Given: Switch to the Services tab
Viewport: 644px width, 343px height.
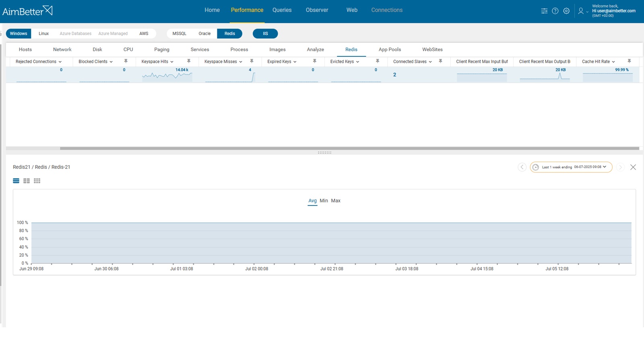Looking at the screenshot, I should coord(200,50).
